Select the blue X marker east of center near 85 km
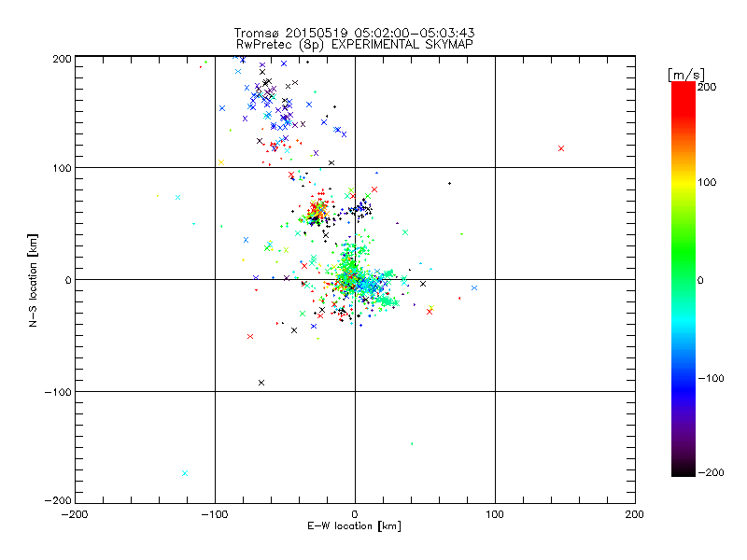Screen dimensions: 747x560 click(474, 288)
